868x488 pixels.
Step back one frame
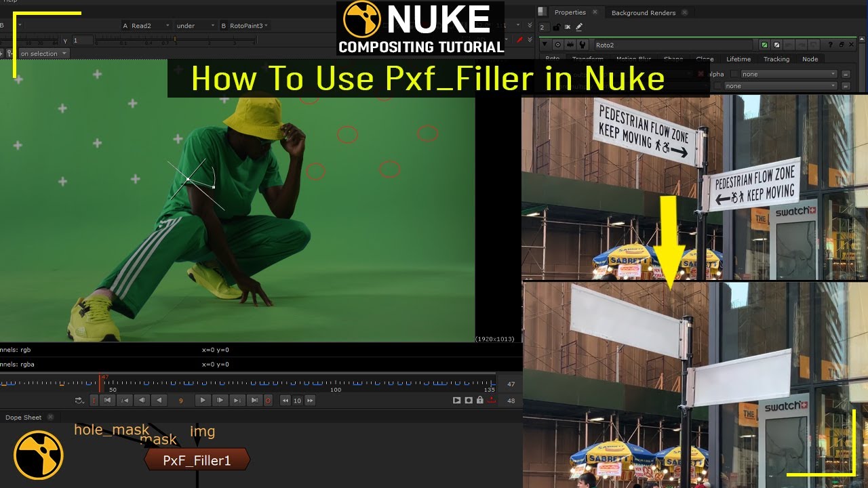pos(142,401)
